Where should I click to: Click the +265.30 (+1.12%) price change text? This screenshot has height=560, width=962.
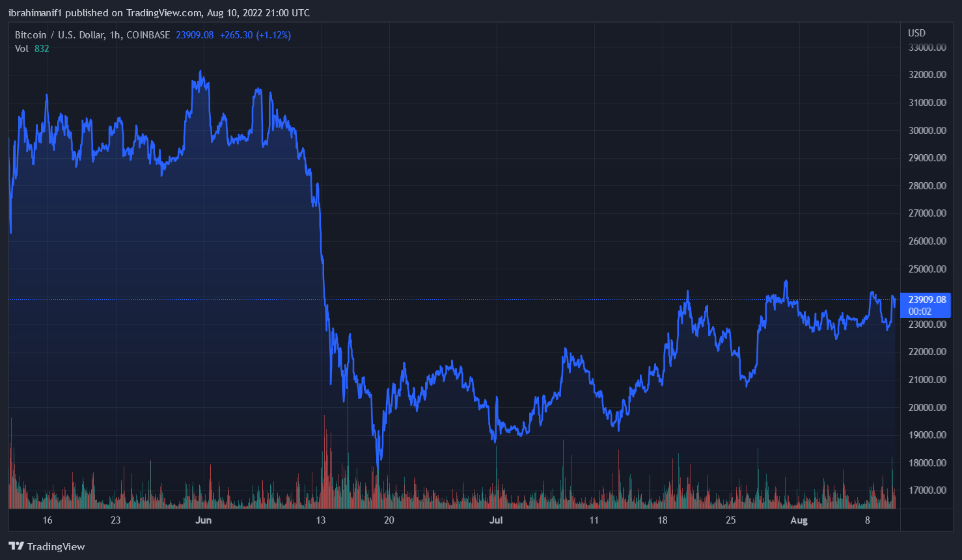click(x=255, y=35)
